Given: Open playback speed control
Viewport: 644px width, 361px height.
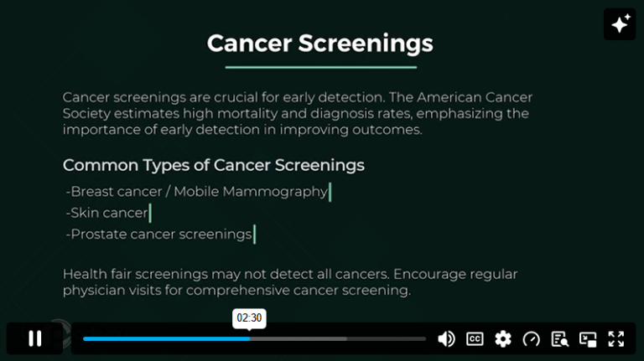Looking at the screenshot, I should [532, 339].
